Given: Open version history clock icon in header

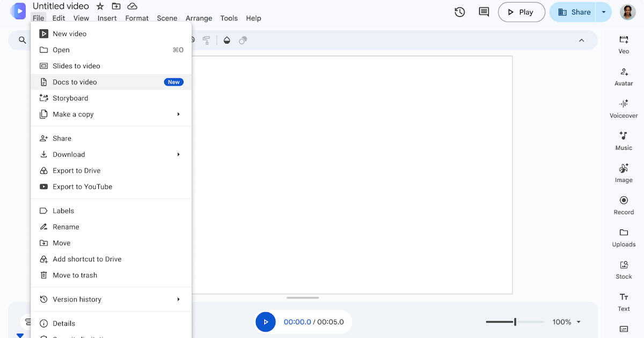Looking at the screenshot, I should click(x=459, y=12).
